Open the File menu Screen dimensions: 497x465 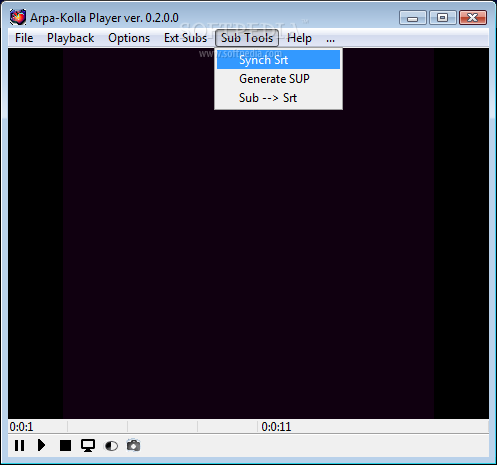[24, 38]
